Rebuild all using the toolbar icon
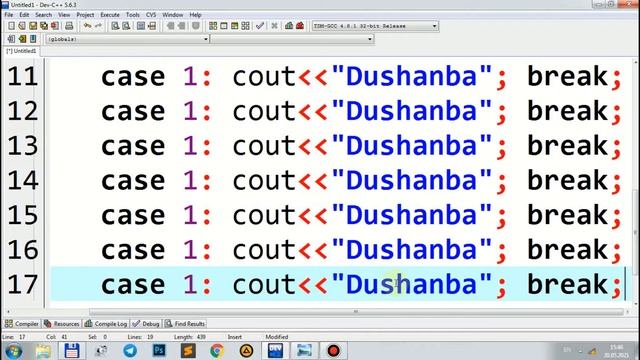Viewport: 640px width, 360px height. tap(245, 26)
